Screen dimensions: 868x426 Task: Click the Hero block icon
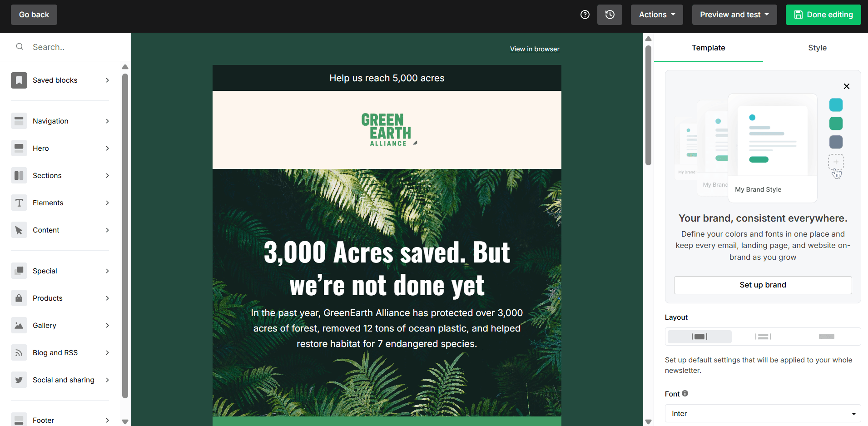pos(19,149)
